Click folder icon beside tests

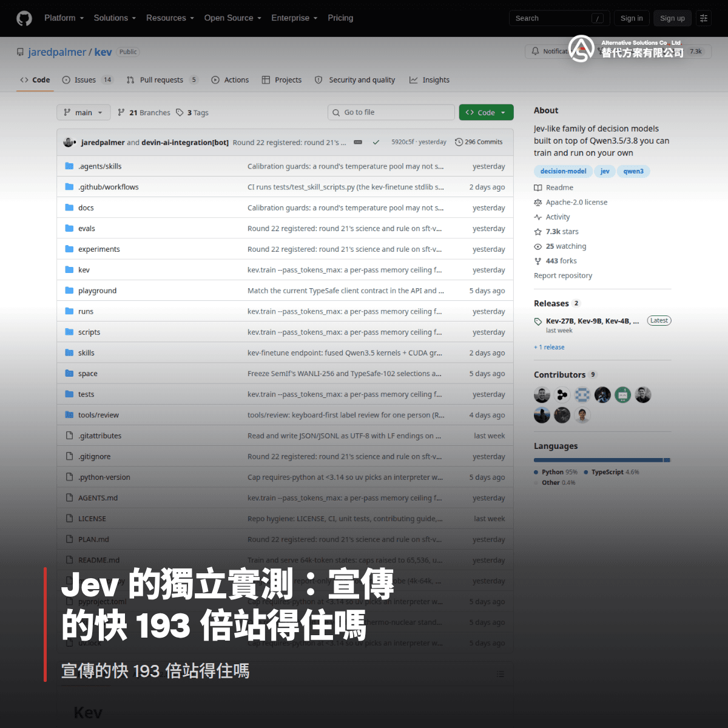69,394
